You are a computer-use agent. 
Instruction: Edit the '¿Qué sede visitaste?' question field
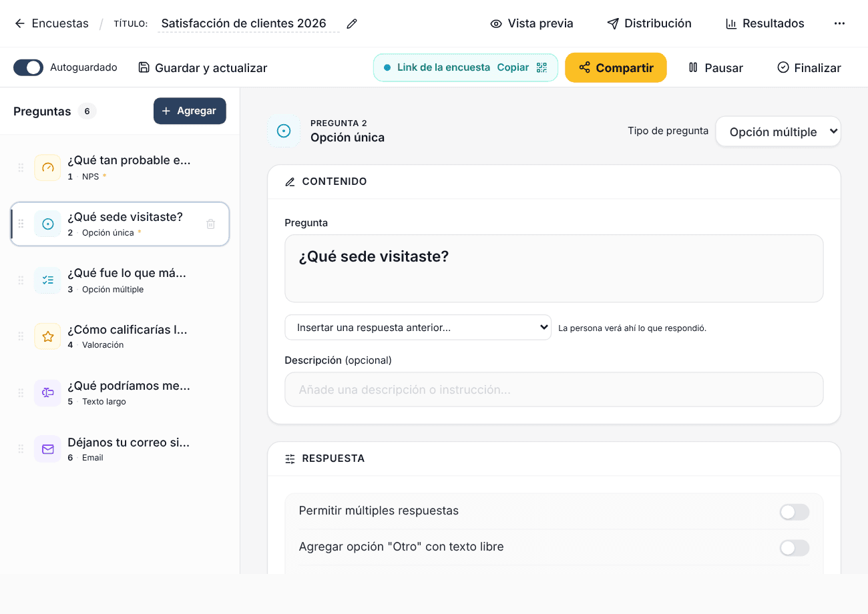554,268
